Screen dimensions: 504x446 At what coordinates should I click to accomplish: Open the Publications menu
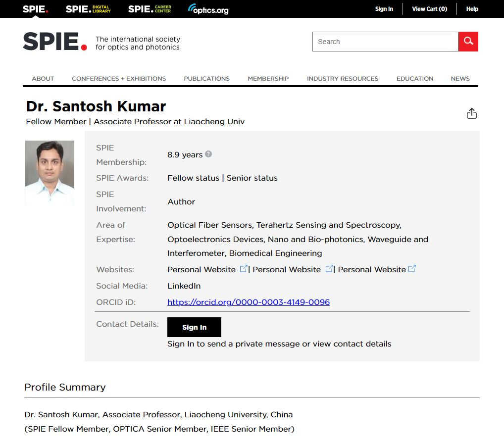[x=206, y=79]
